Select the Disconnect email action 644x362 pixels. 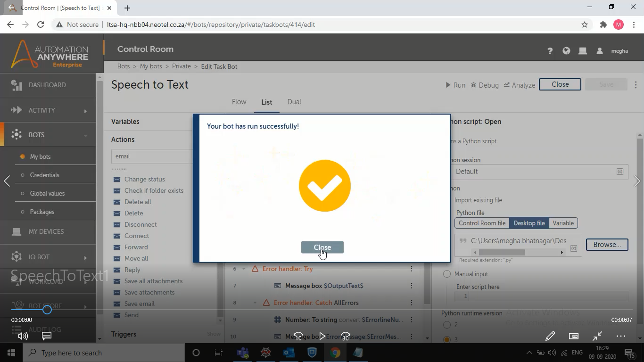pyautogui.click(x=140, y=224)
